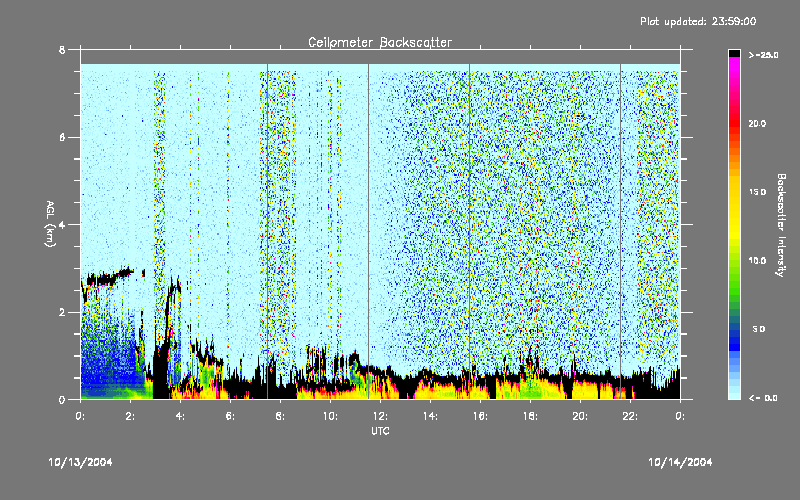Click the x-axis tick label 6:
This screenshot has width=800, height=500.
[x=230, y=416]
